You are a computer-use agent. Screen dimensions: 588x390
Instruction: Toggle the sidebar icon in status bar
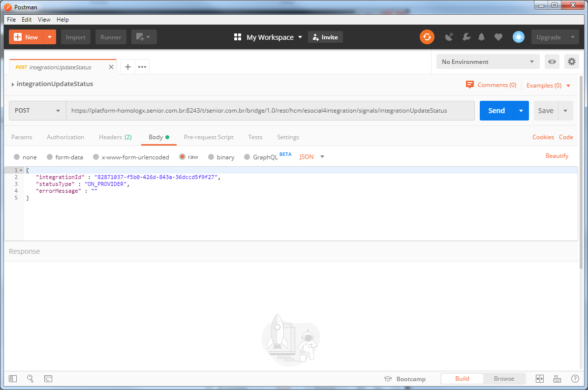coord(13,379)
